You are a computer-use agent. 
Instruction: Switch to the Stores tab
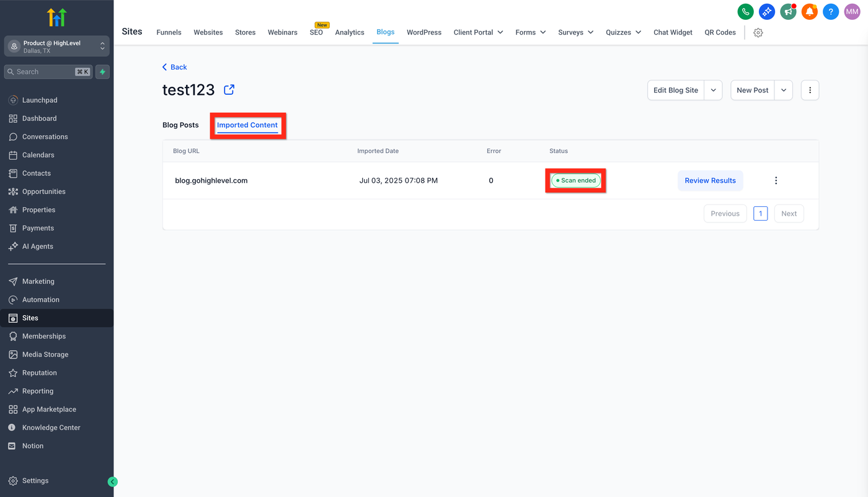tap(246, 32)
